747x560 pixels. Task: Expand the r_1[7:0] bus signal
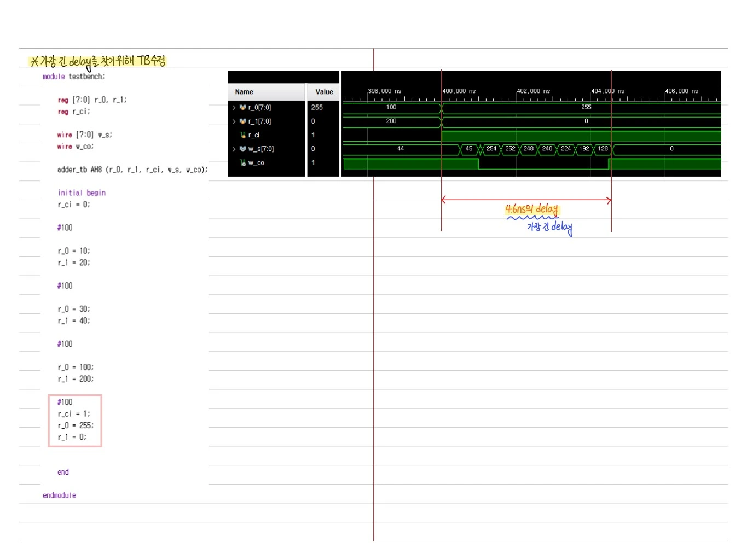click(234, 121)
